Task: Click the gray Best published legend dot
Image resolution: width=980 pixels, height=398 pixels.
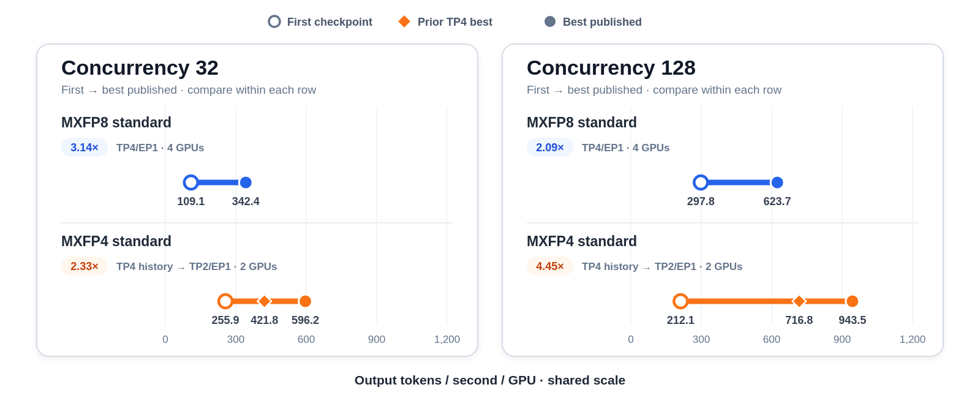Action: (x=550, y=21)
